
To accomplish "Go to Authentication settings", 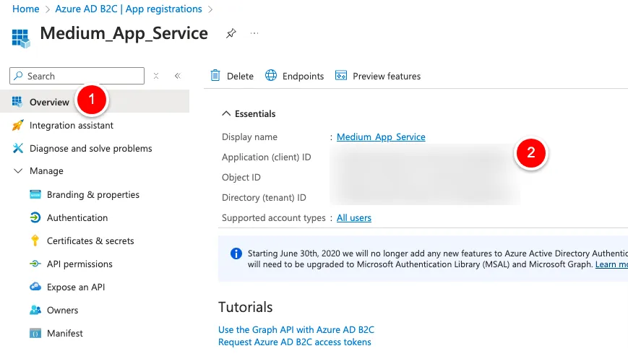I will [x=77, y=217].
